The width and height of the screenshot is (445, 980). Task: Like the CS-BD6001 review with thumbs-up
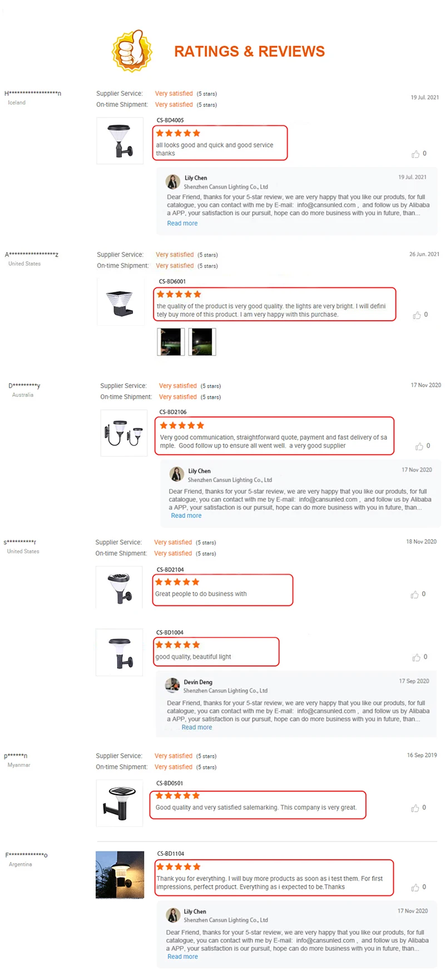(x=417, y=315)
